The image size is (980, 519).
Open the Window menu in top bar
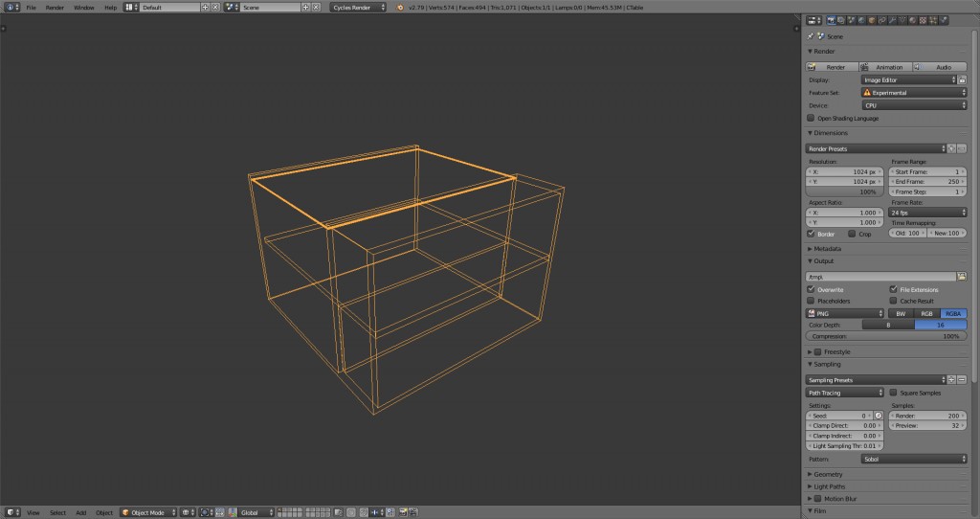(84, 7)
